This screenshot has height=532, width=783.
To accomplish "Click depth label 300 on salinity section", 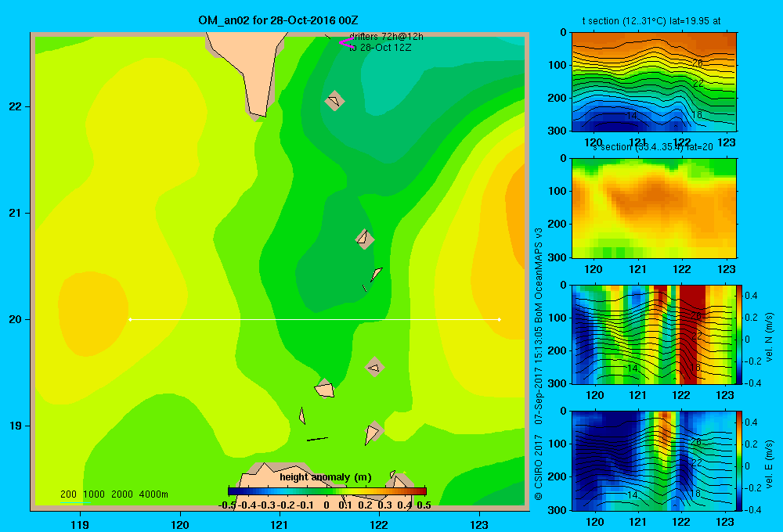I will [557, 257].
